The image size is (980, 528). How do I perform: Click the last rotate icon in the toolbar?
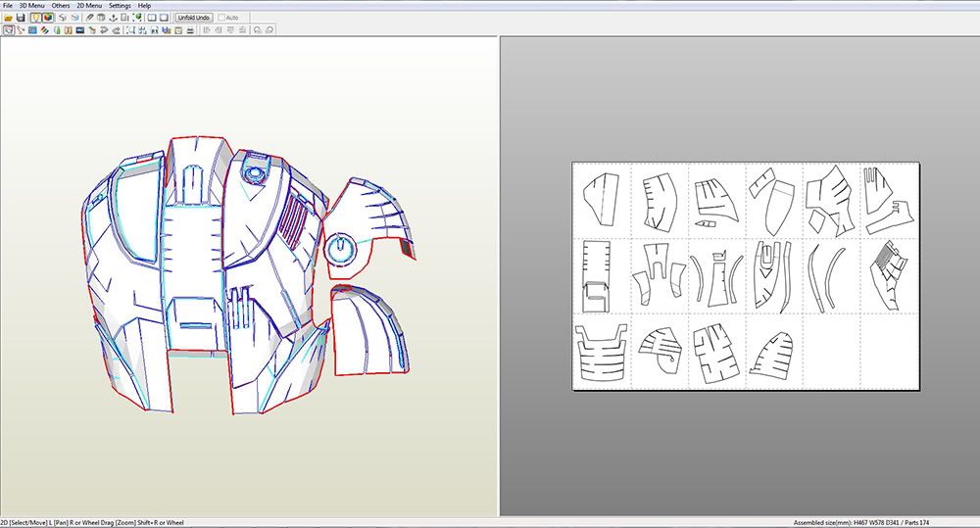[269, 30]
